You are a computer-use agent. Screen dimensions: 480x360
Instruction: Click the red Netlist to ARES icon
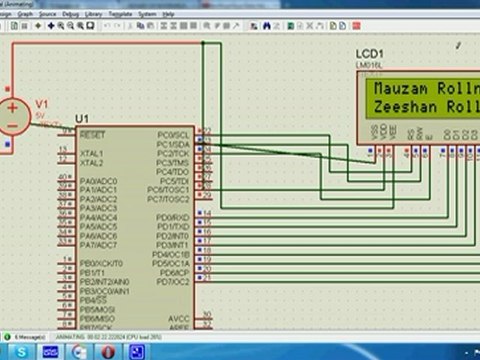tap(356, 26)
